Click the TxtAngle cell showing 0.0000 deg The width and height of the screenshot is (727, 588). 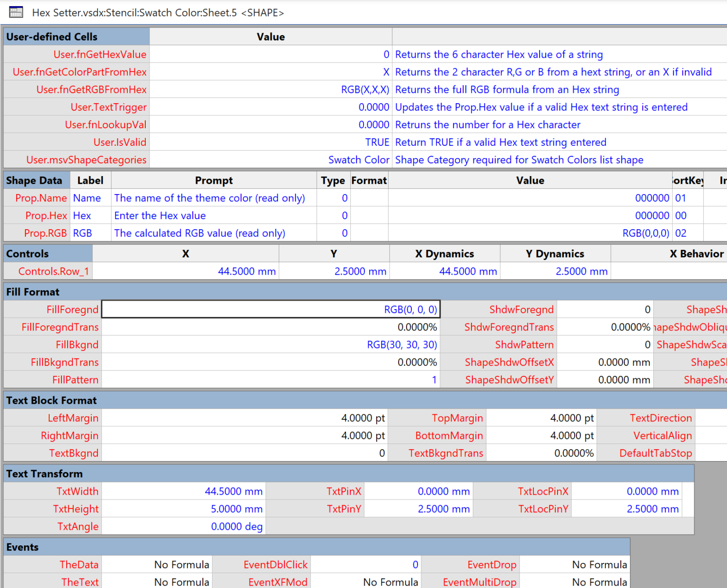pyautogui.click(x=184, y=526)
